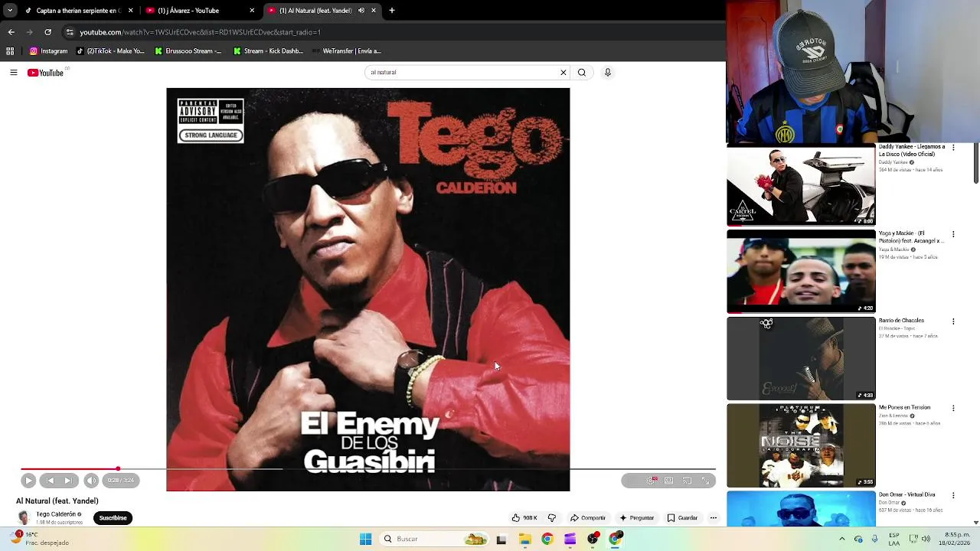Play the video with the play button
Image resolution: width=980 pixels, height=551 pixels.
click(x=28, y=481)
